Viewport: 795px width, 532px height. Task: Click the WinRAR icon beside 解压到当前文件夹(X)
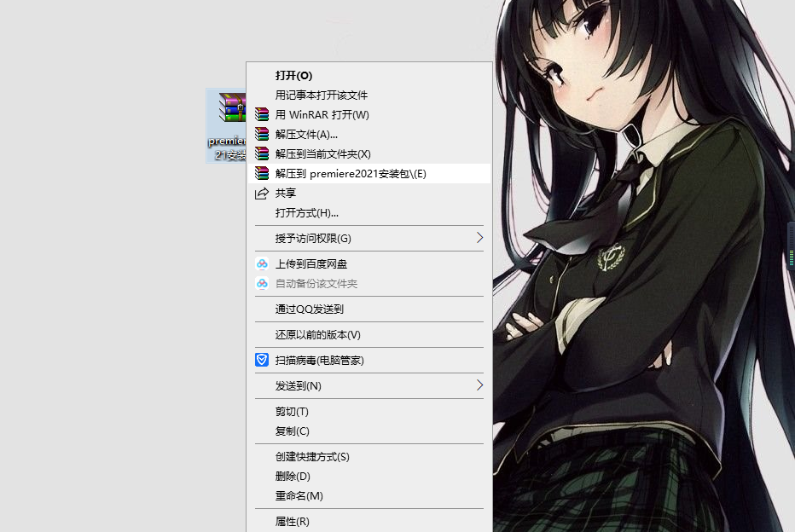click(262, 153)
